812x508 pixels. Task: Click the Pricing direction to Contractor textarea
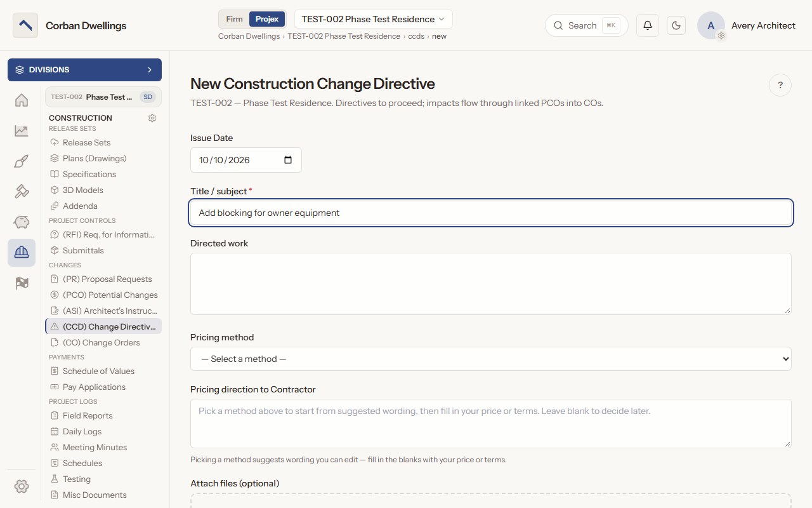[x=491, y=424]
